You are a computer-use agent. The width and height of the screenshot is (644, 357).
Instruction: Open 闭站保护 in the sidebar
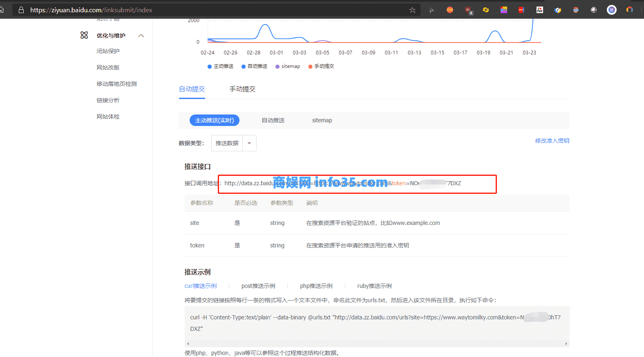point(108,51)
